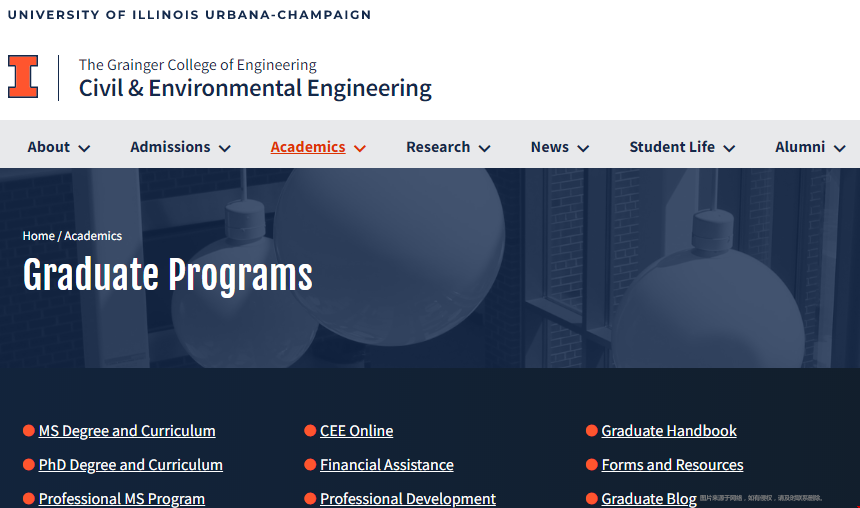Go to Civil & Environmental Engineering home
The image size is (860, 508).
coord(255,88)
